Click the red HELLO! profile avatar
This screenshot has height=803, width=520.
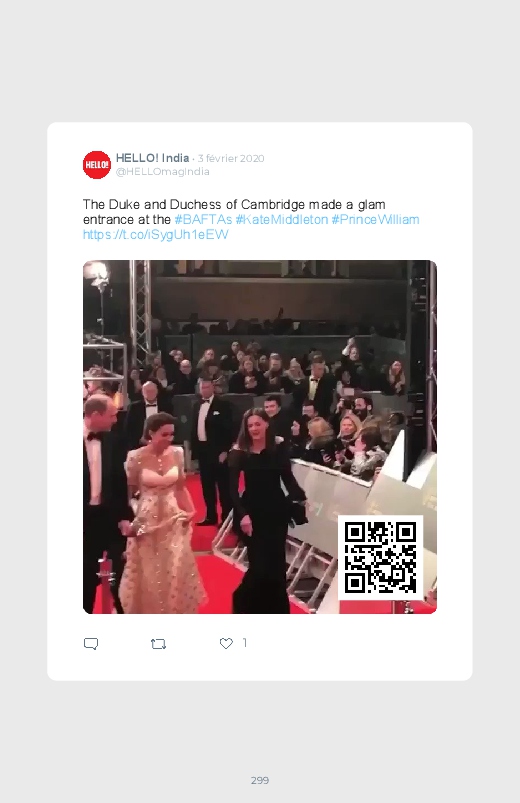pyautogui.click(x=97, y=165)
